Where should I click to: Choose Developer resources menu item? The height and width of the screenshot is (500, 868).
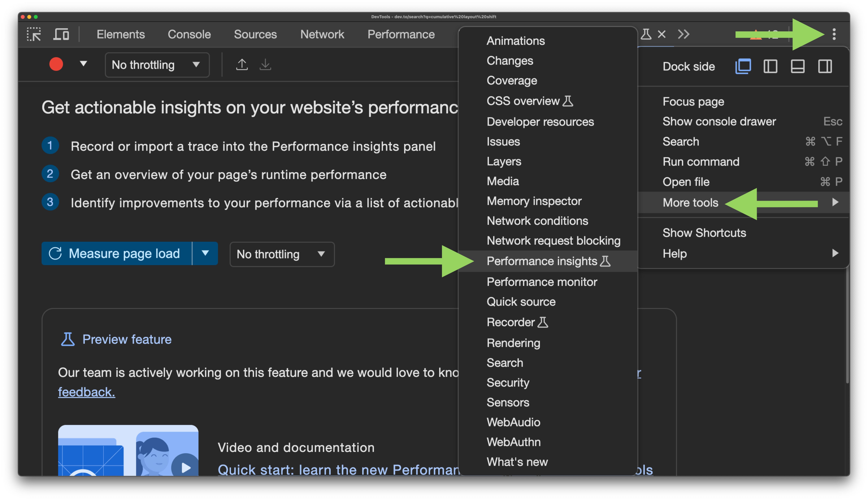coord(548,122)
